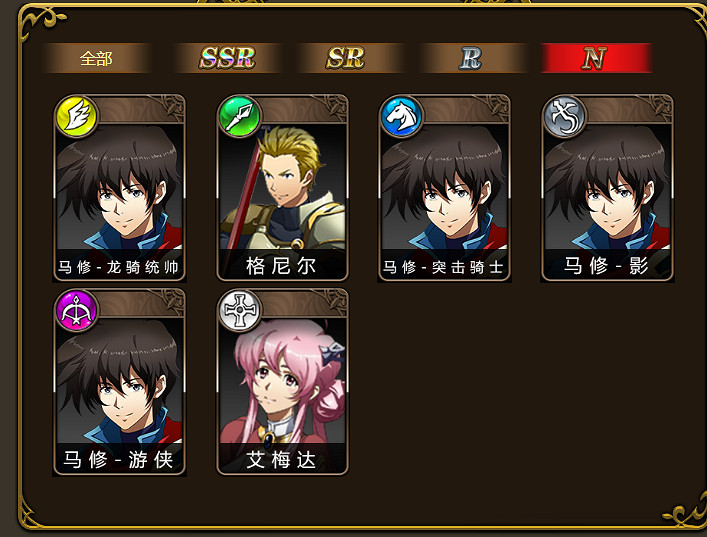This screenshot has width=707, height=537.
Task: Click the green spear class icon
Action: (x=239, y=116)
